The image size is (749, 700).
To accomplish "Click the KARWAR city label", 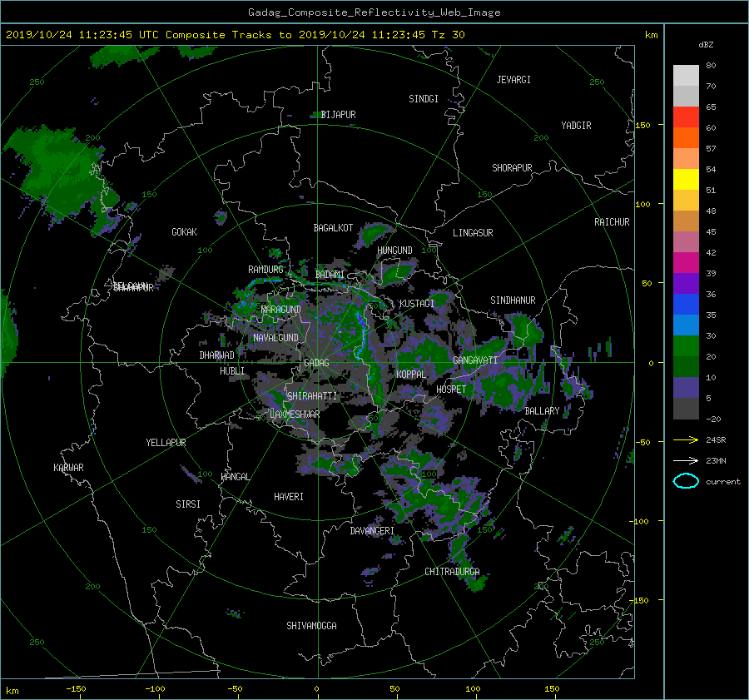I will click(x=68, y=468).
